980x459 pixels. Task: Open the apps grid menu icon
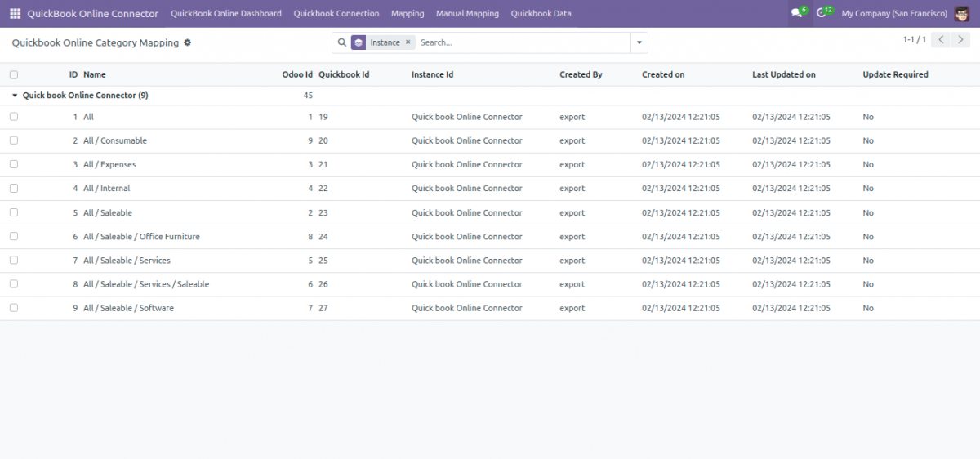[15, 14]
